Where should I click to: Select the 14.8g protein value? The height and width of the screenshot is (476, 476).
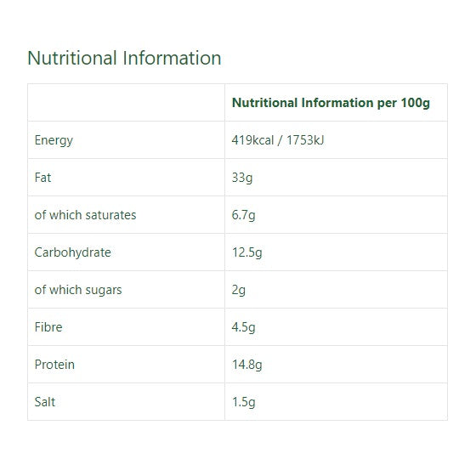[x=246, y=365]
